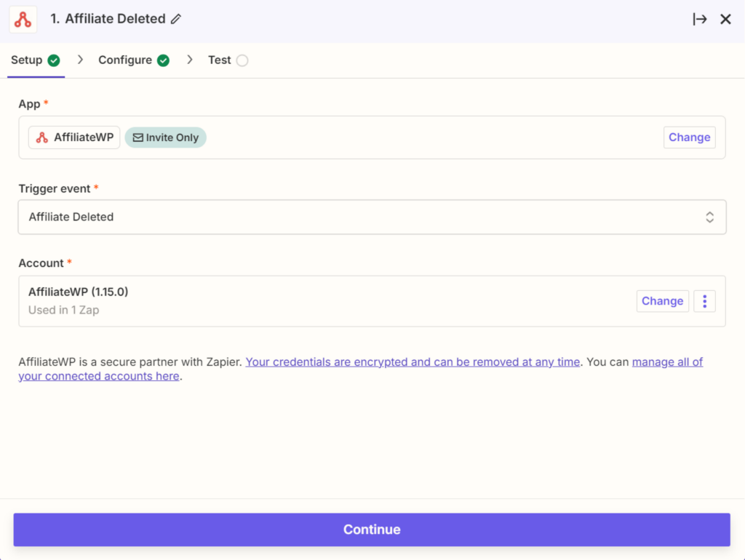Click the 'App' field label

click(x=29, y=104)
